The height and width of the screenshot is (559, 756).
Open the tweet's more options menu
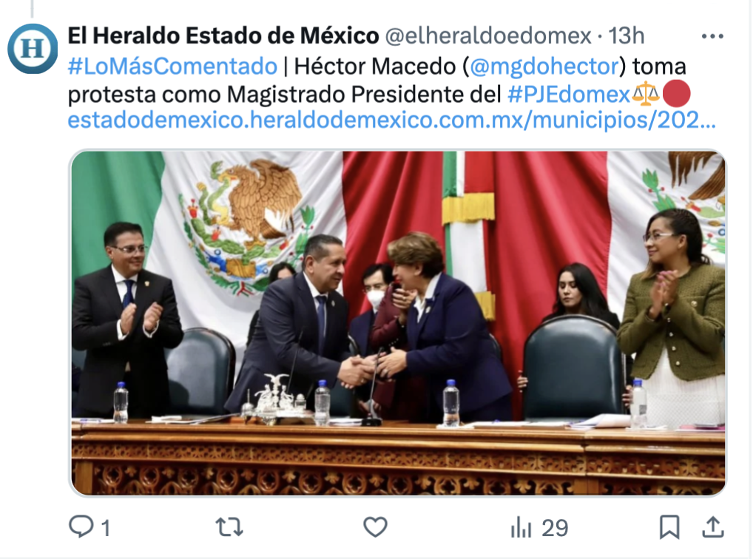coord(712,36)
